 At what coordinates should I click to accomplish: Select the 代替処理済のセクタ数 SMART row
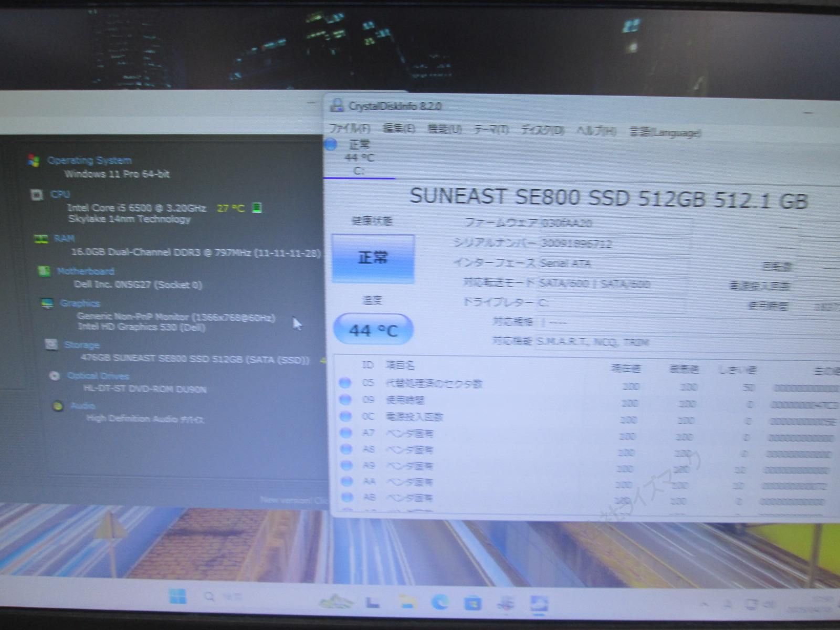click(x=588, y=385)
